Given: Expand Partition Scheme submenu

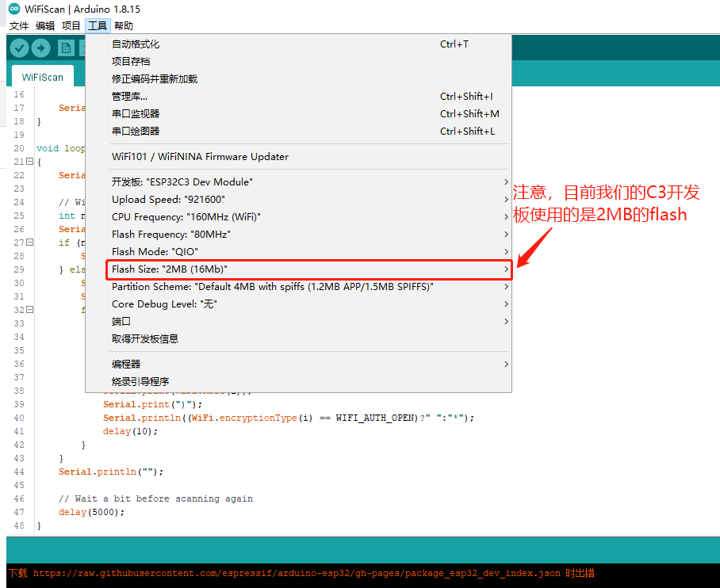Looking at the screenshot, I should [x=298, y=286].
